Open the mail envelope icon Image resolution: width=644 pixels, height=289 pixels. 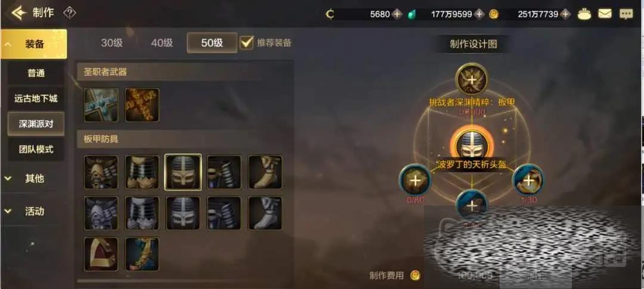605,14
